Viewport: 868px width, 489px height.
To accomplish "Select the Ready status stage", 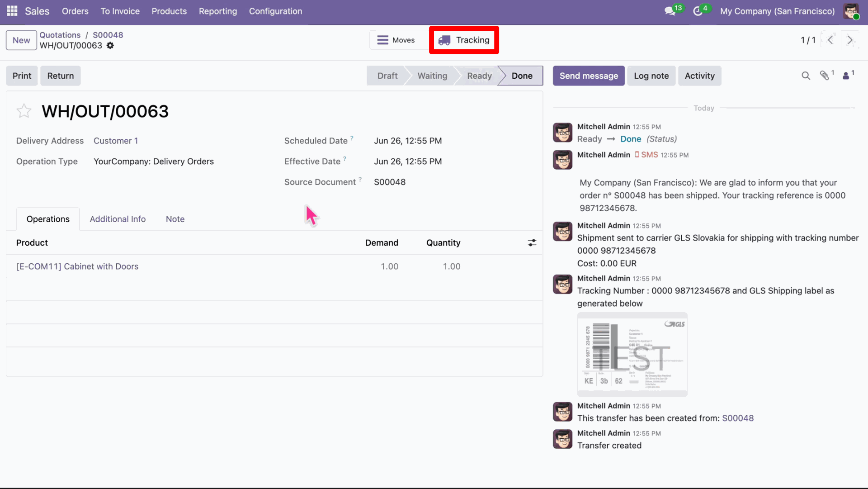I will pyautogui.click(x=479, y=76).
